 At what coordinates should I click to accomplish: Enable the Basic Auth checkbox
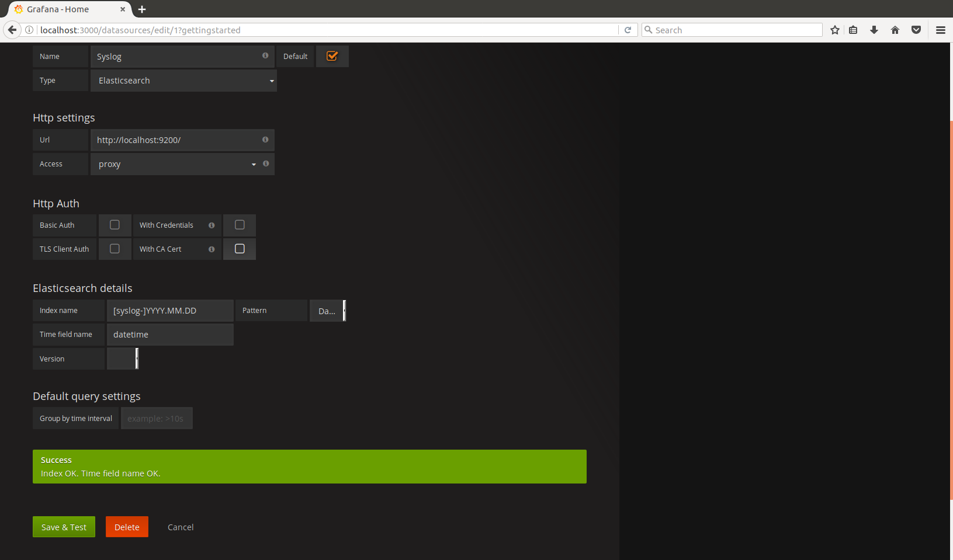coord(115,225)
